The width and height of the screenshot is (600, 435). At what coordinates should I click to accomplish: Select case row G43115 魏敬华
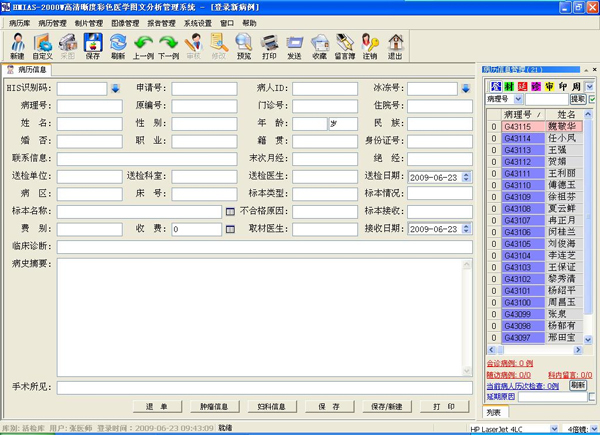[535, 127]
